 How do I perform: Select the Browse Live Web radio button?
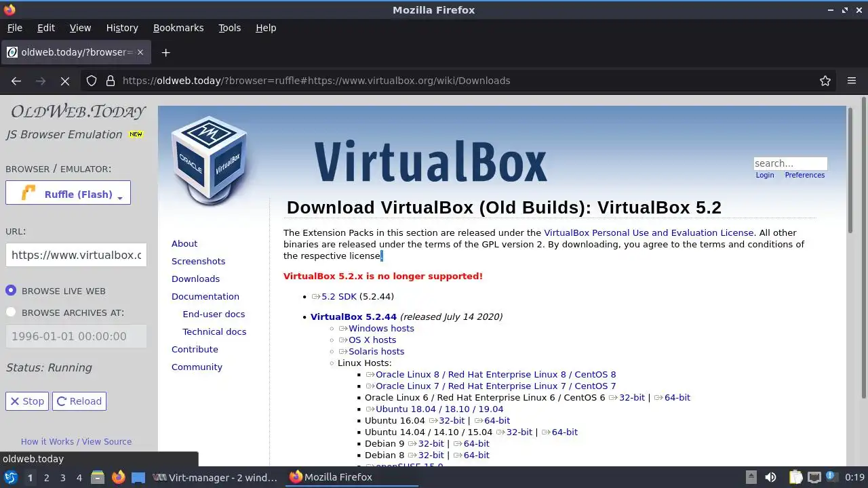tap(11, 290)
